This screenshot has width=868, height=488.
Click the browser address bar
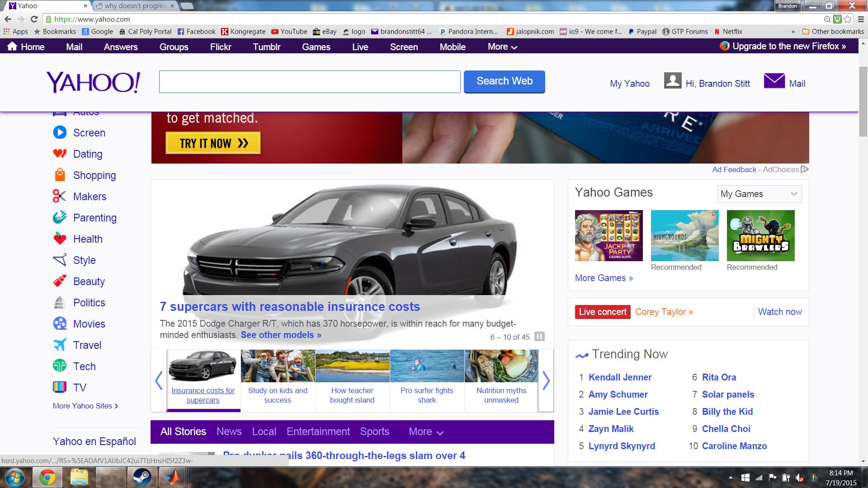[x=434, y=19]
